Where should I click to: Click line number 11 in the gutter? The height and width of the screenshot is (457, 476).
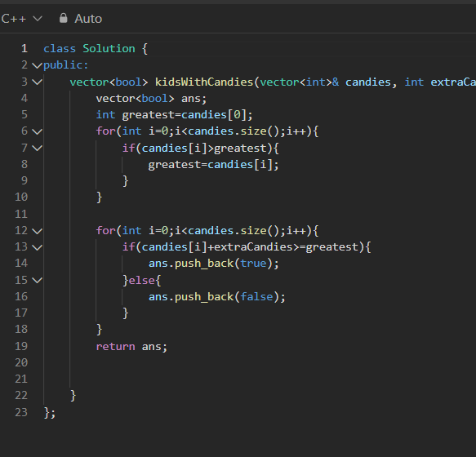tap(21, 215)
